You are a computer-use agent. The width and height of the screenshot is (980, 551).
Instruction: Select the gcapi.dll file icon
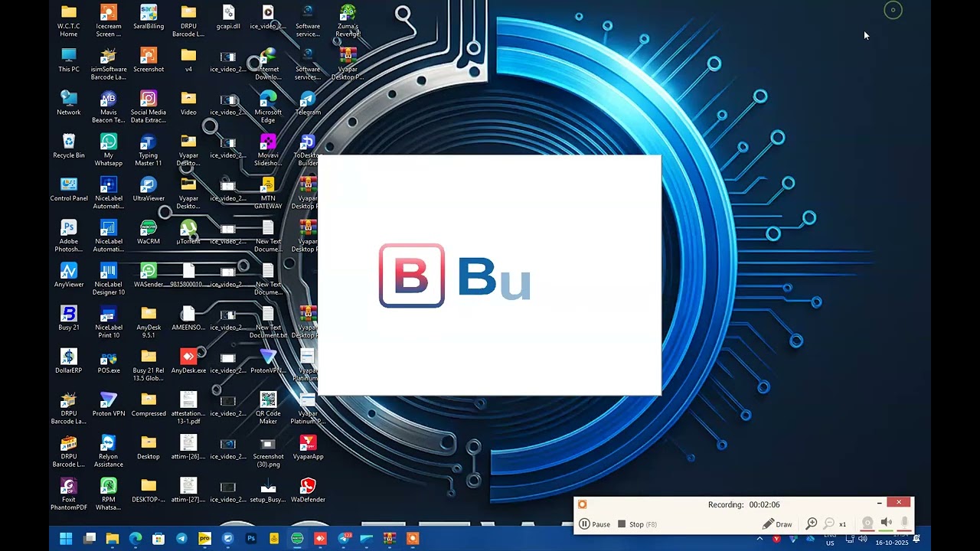[228, 18]
